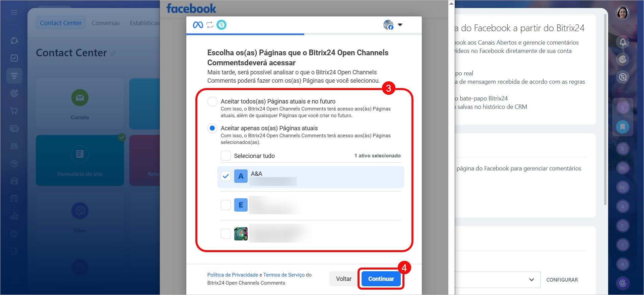Click the Meta logo in dialog header
The height and width of the screenshot is (295, 644).
pyautogui.click(x=198, y=25)
